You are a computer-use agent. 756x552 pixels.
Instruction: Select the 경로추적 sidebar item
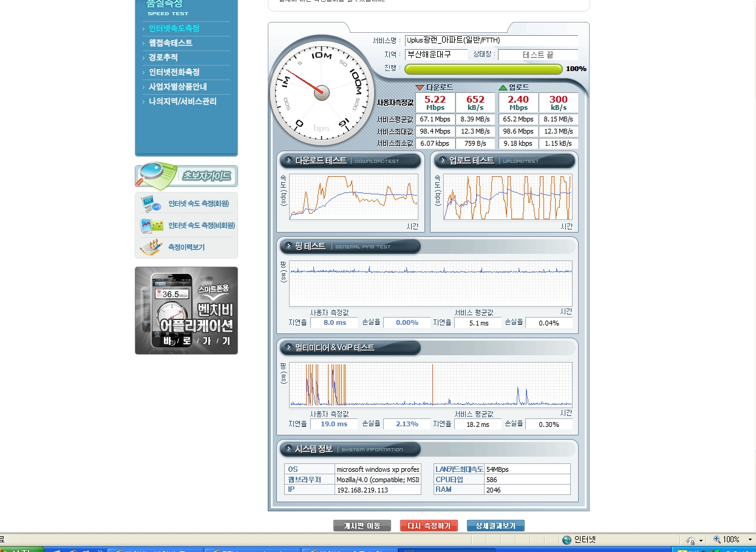click(163, 58)
